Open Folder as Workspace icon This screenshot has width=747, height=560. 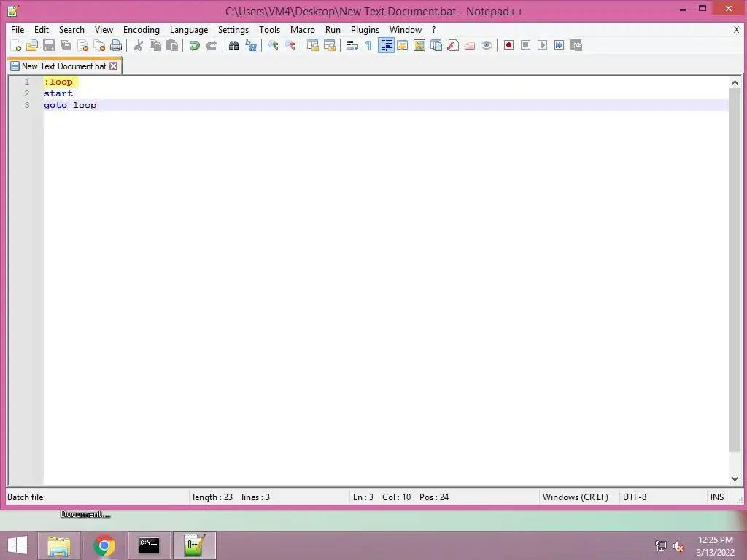(x=470, y=45)
